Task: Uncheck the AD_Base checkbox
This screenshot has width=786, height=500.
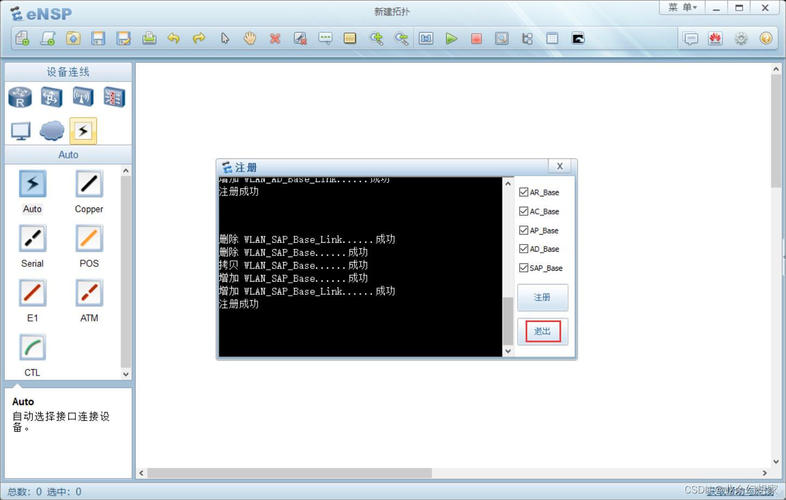Action: click(524, 249)
